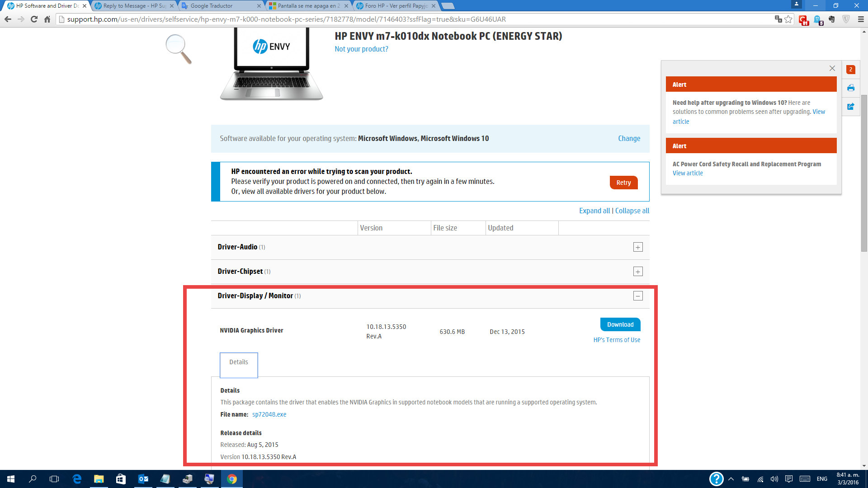868x488 pixels.
Task: Select the Details tab
Action: pyautogui.click(x=239, y=362)
